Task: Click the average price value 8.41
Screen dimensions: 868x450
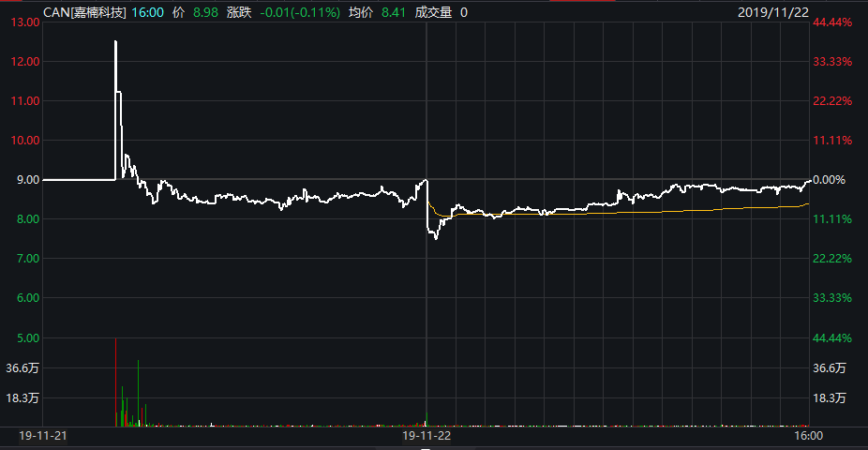Action: click(394, 12)
